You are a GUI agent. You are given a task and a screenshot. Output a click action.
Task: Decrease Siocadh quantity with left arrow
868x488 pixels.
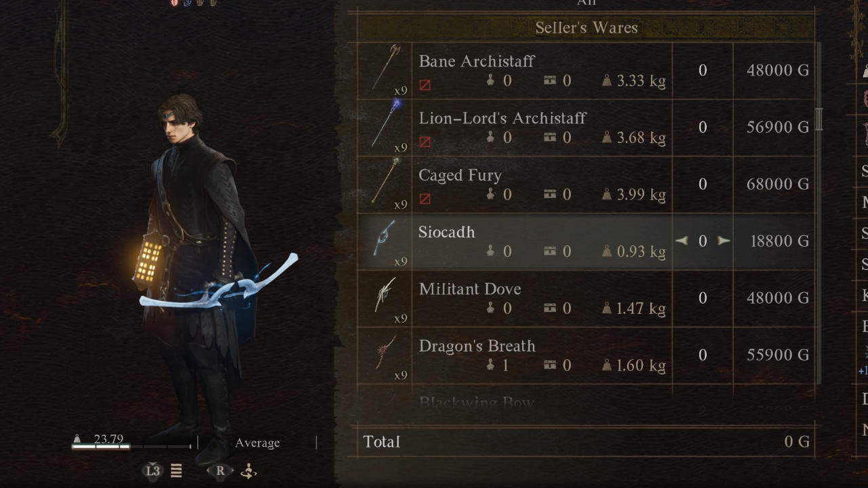click(x=682, y=241)
